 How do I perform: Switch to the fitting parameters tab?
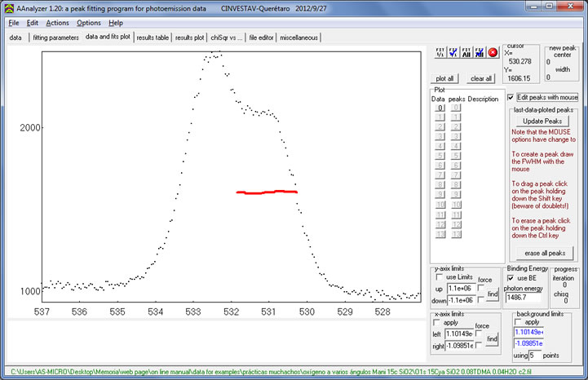pyautogui.click(x=55, y=38)
